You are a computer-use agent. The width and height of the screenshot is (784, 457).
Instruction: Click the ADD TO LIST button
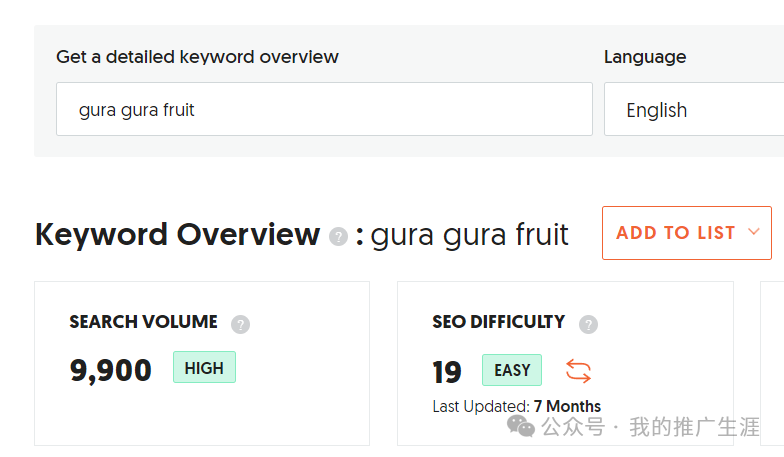[x=686, y=232]
